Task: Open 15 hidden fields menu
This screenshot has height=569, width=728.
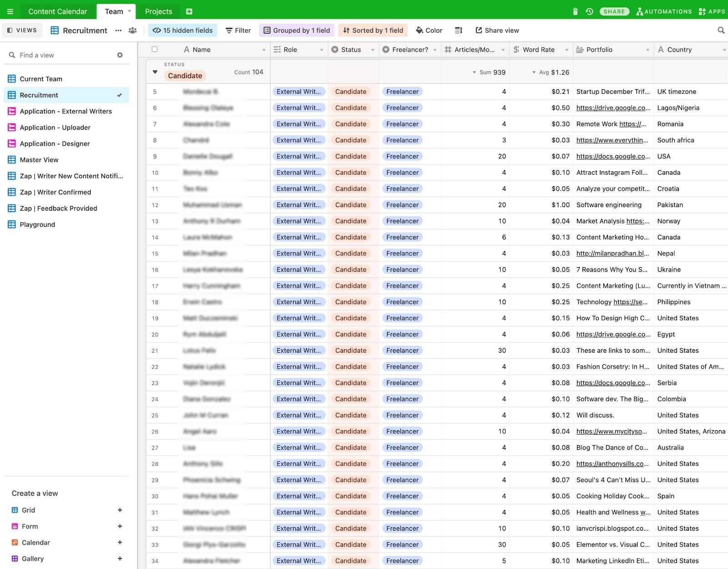Action: 182,30
